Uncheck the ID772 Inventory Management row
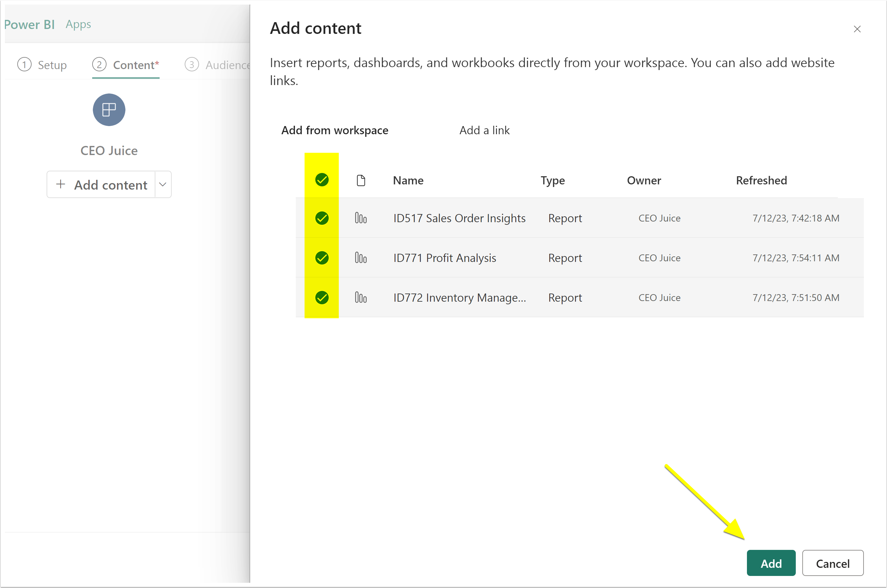 pyautogui.click(x=322, y=297)
